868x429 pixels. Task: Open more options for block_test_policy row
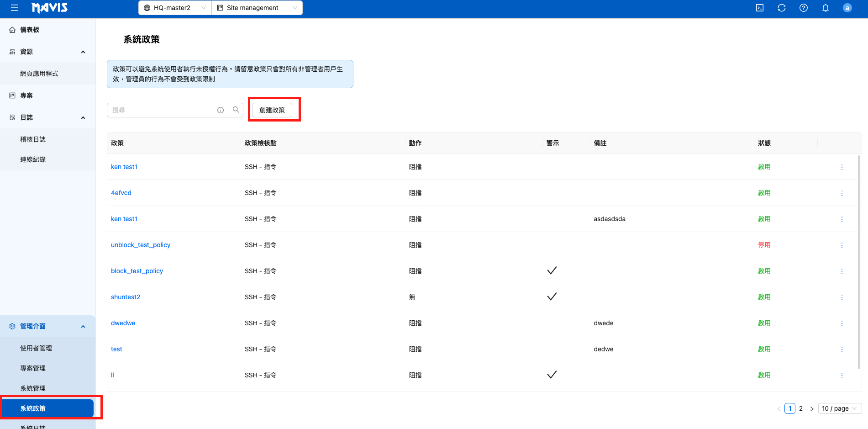[842, 271]
